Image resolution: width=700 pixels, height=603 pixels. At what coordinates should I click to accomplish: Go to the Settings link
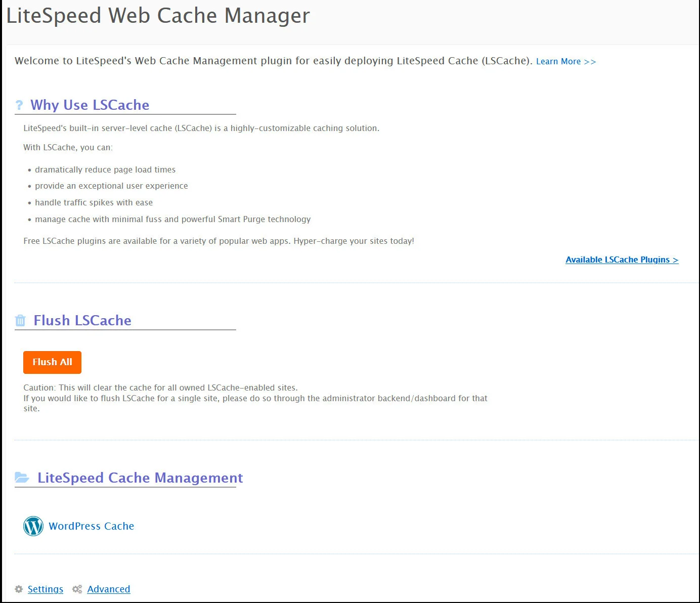[x=46, y=589]
